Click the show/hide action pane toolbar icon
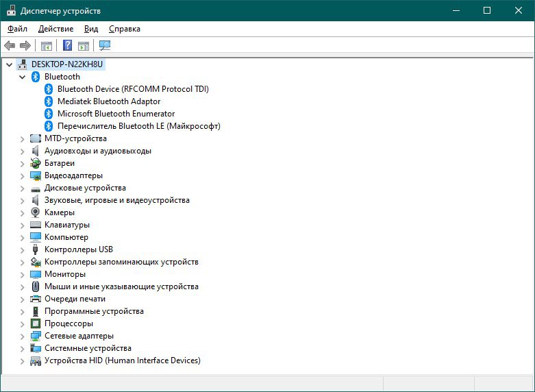The image size is (535, 392). pyautogui.click(x=84, y=45)
